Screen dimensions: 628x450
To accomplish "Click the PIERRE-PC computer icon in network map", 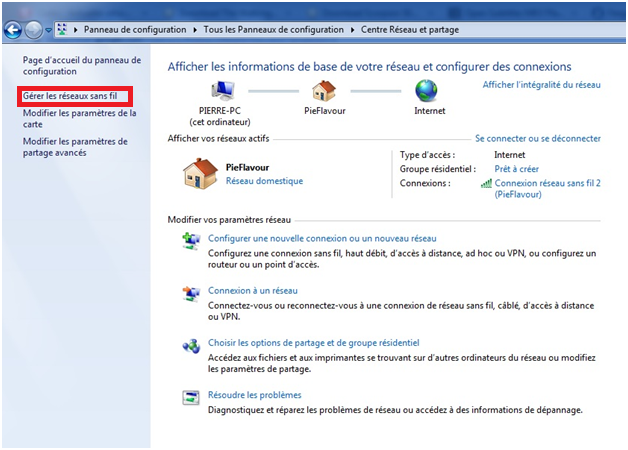I will (x=223, y=90).
